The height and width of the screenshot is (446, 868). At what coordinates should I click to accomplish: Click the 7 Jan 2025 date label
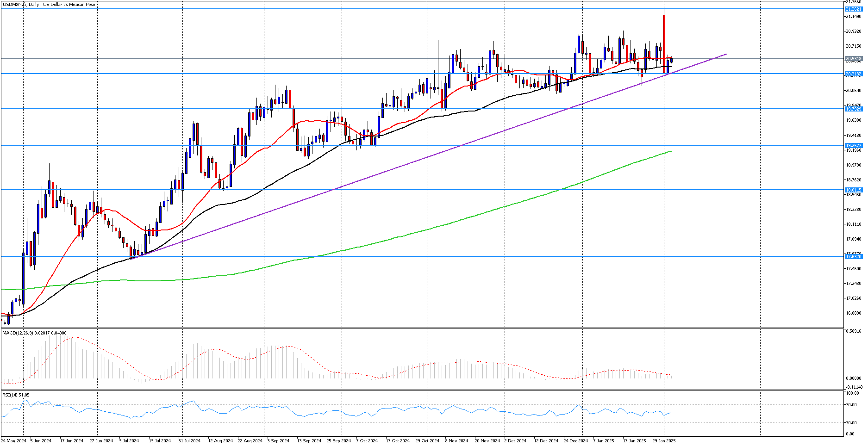(x=604, y=440)
